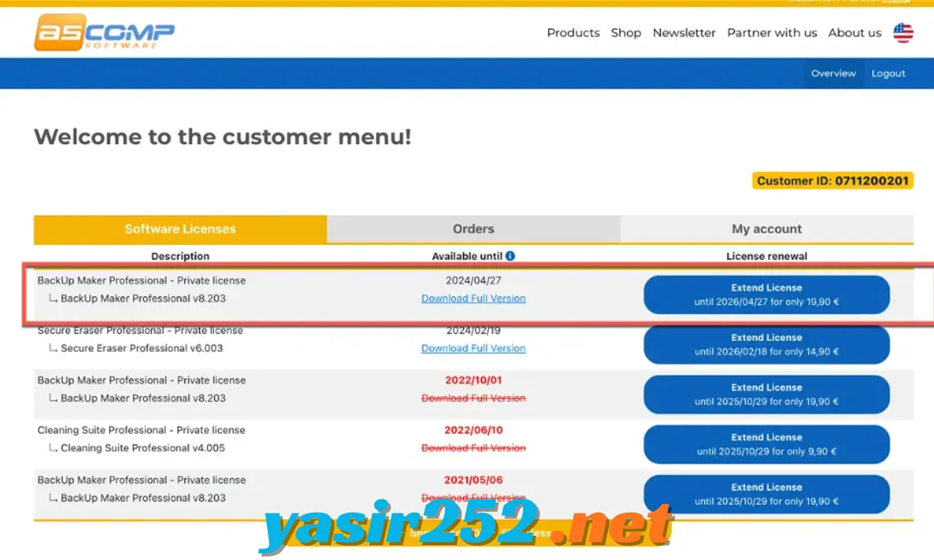This screenshot has width=934, height=560.
Task: Click the Description column header
Action: pyautogui.click(x=180, y=256)
